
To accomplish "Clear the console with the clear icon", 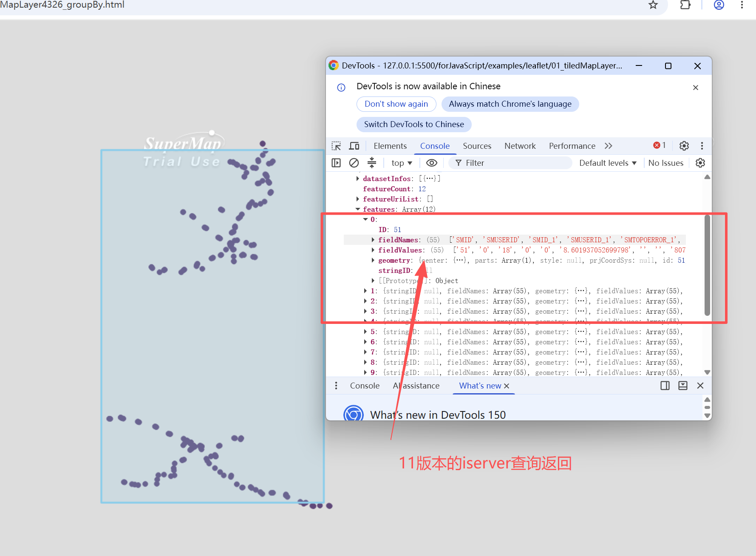I will click(354, 163).
